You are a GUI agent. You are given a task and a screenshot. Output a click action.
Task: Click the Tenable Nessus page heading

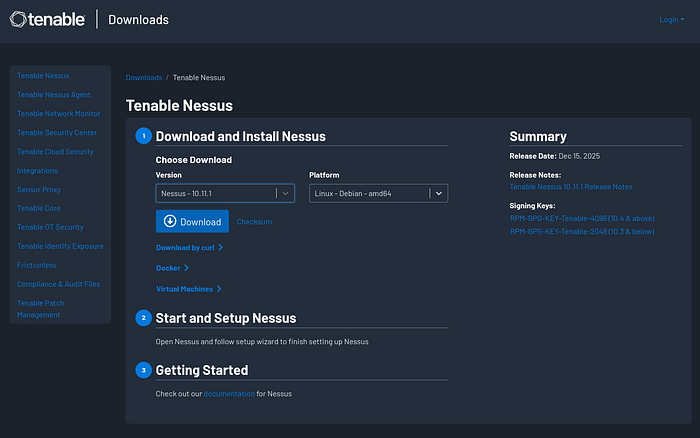click(x=179, y=106)
